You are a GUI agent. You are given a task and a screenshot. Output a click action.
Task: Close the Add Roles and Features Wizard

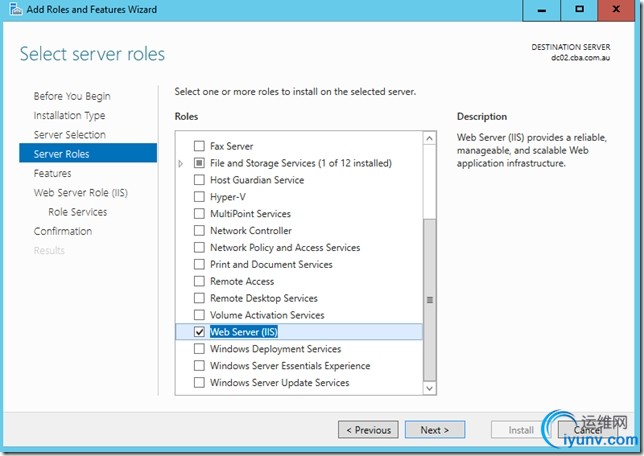click(x=619, y=9)
